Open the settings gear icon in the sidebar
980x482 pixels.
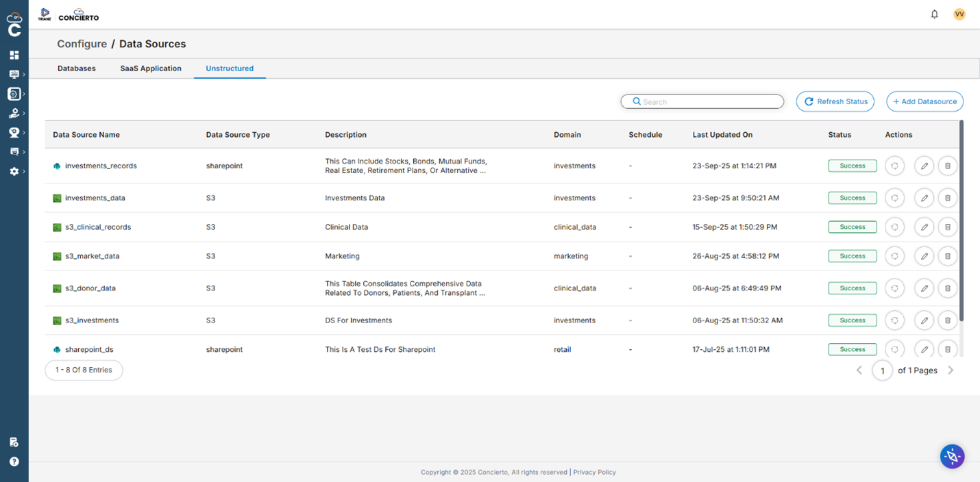coord(14,170)
